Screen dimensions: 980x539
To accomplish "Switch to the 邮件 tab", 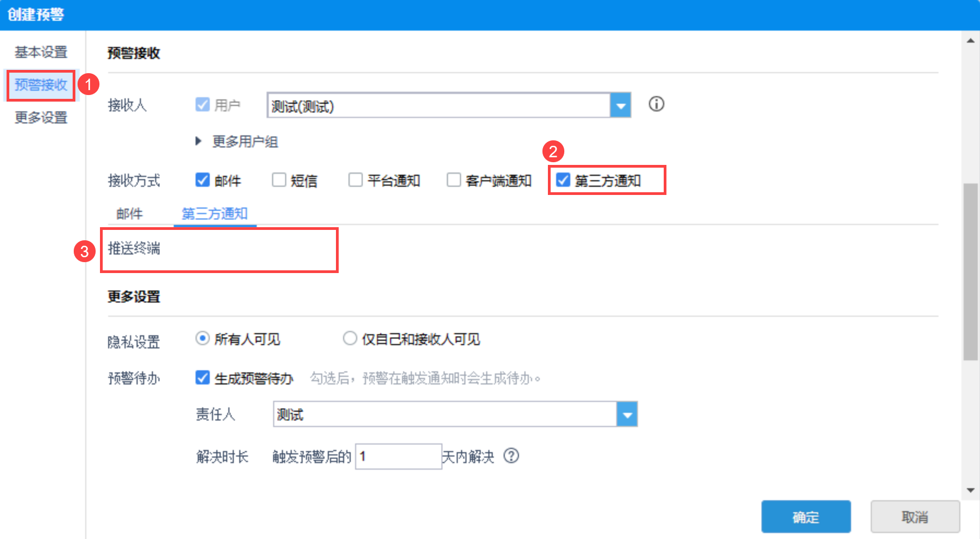I will coord(130,214).
